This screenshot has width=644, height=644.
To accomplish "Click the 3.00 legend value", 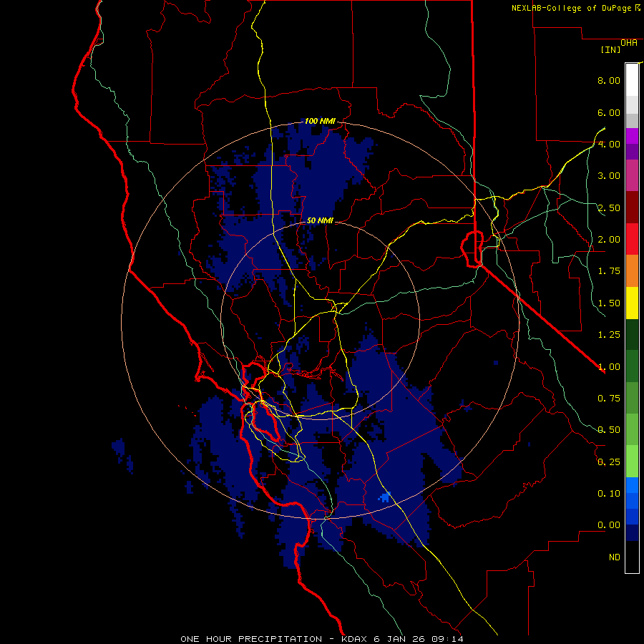I will (x=609, y=176).
